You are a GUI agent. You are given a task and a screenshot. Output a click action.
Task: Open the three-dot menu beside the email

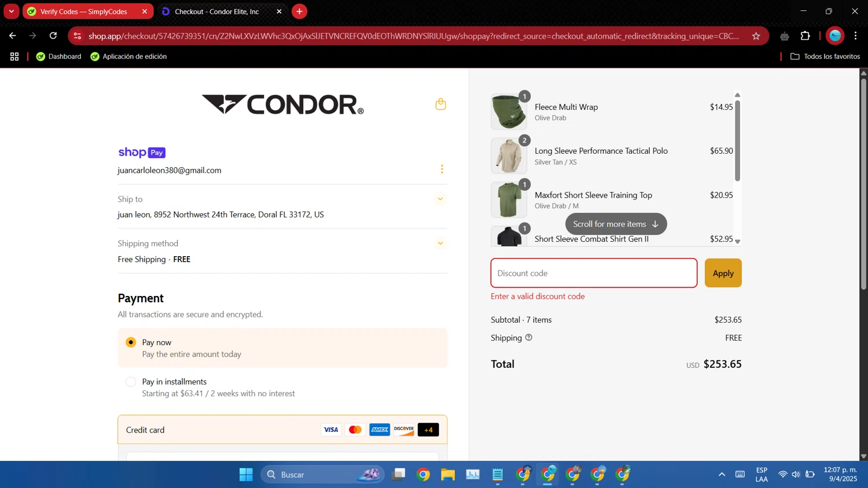point(442,169)
